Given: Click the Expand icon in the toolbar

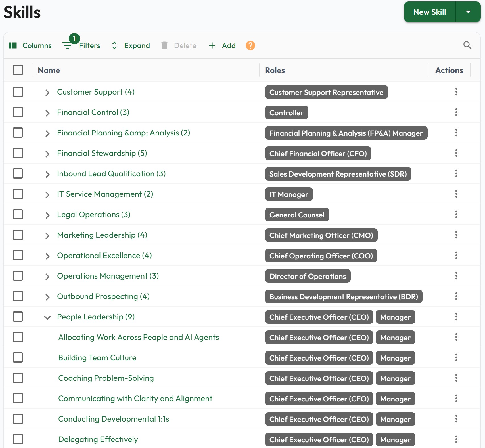Looking at the screenshot, I should 114,45.
